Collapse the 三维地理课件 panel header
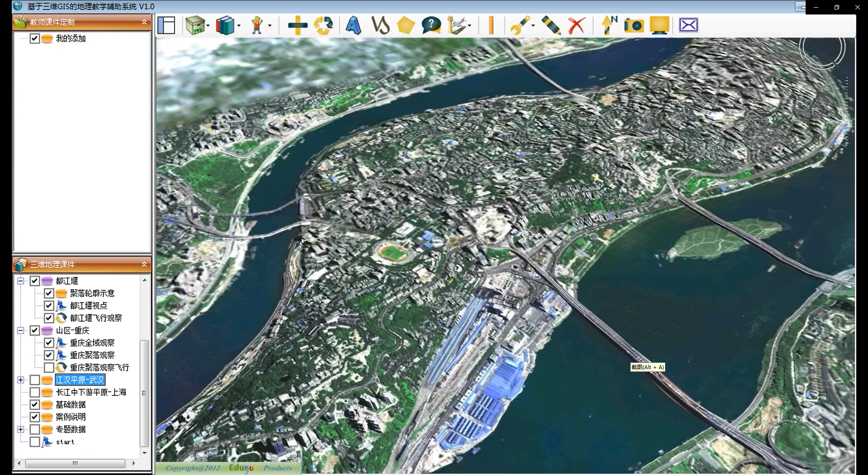The image size is (868, 475). click(144, 264)
